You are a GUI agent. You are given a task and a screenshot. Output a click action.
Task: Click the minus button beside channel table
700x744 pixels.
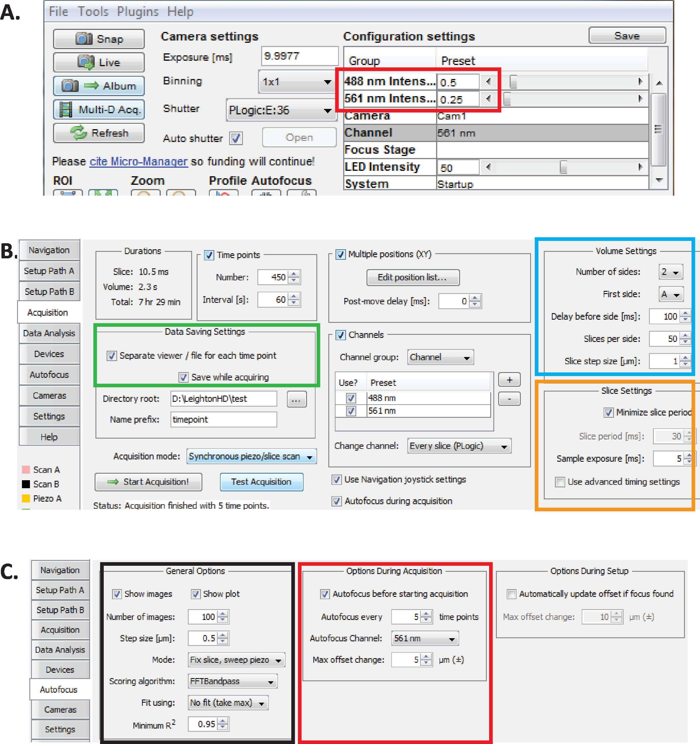tap(509, 399)
